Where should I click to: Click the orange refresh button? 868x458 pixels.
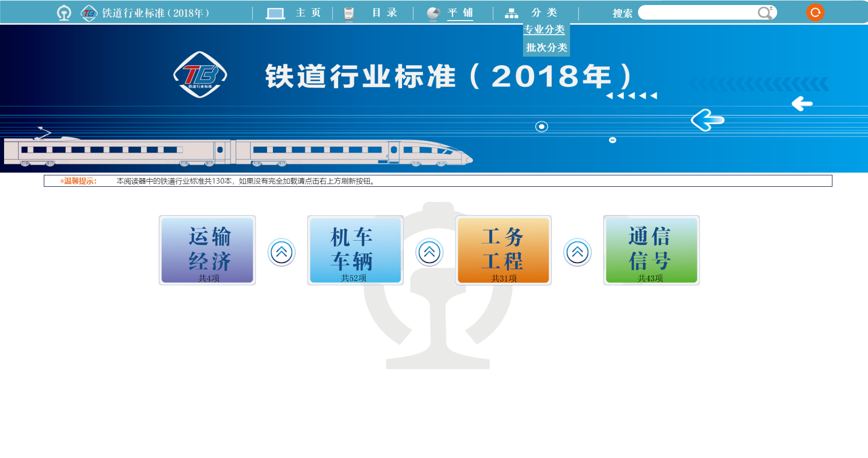(x=815, y=12)
